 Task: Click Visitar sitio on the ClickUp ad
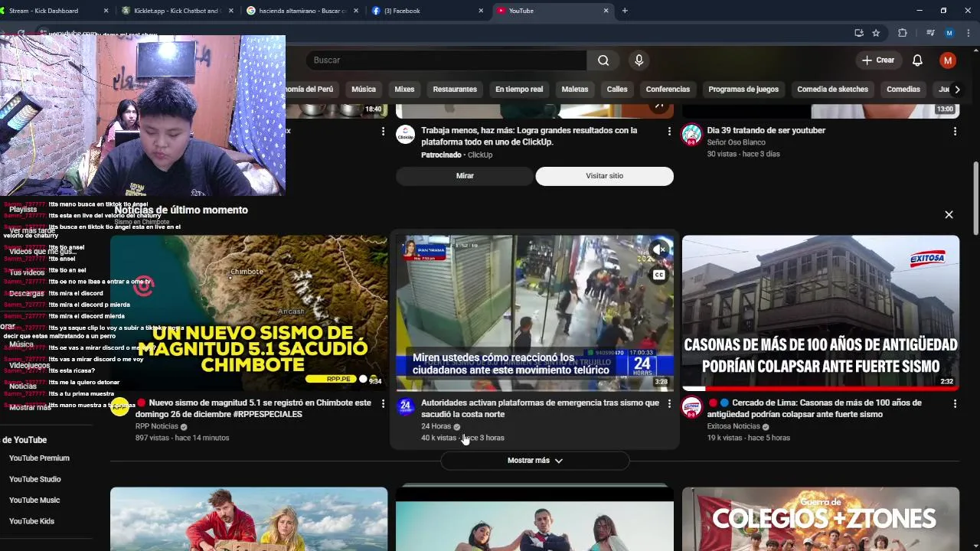pos(604,176)
